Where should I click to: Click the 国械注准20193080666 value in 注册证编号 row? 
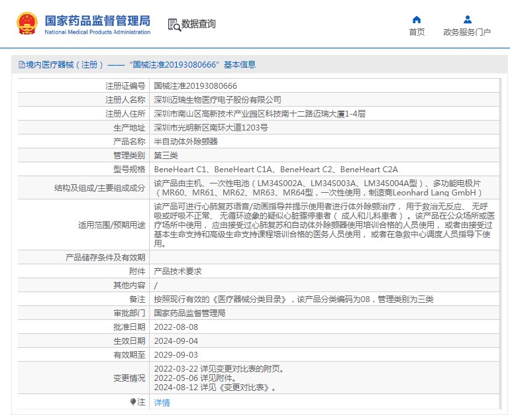(x=195, y=86)
